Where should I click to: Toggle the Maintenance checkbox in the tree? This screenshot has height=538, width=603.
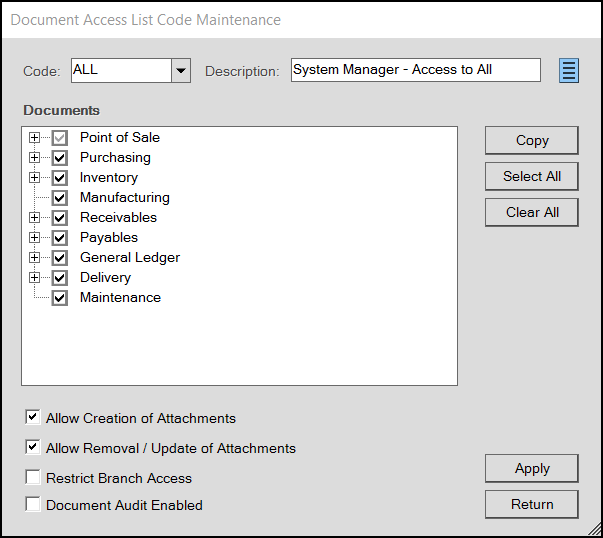[60, 298]
